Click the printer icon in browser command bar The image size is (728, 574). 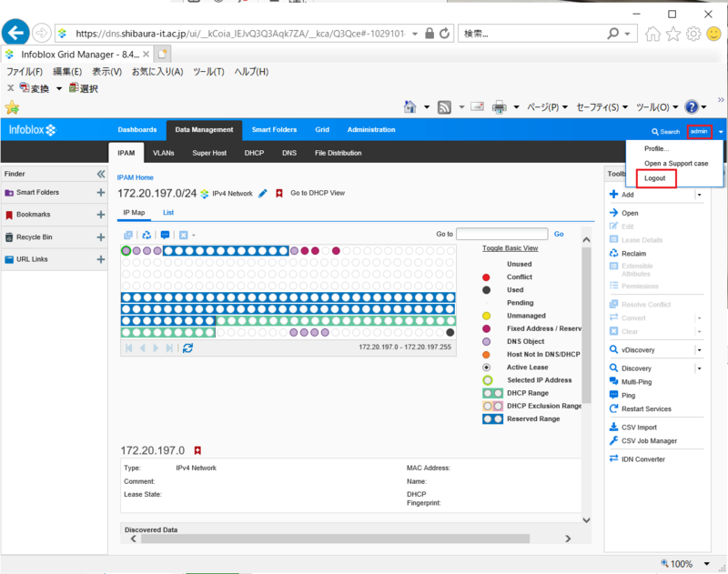coord(499,107)
